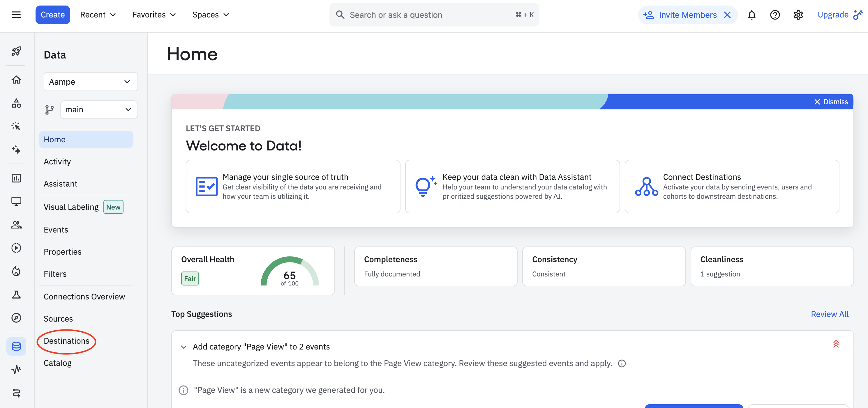This screenshot has width=868, height=408.
Task: Click the Search or ask a question field
Action: click(x=428, y=15)
